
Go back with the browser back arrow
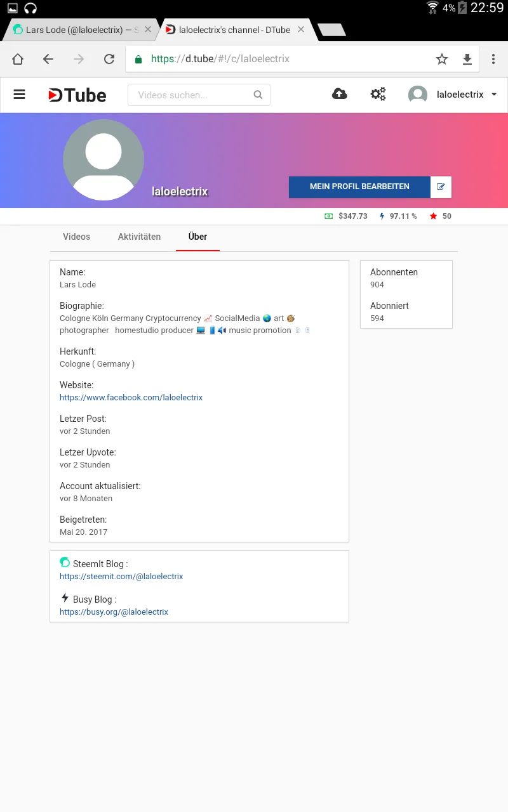pos(48,59)
